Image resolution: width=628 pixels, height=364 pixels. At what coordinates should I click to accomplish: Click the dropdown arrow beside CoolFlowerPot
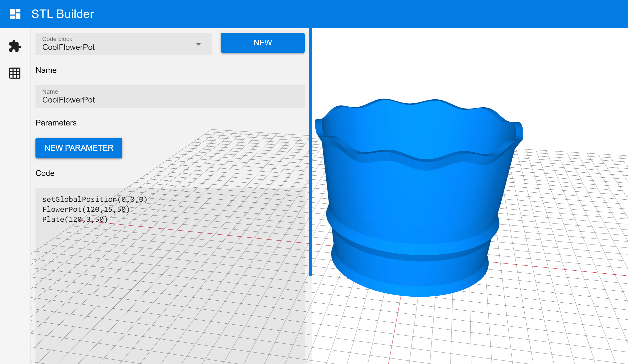pos(199,44)
